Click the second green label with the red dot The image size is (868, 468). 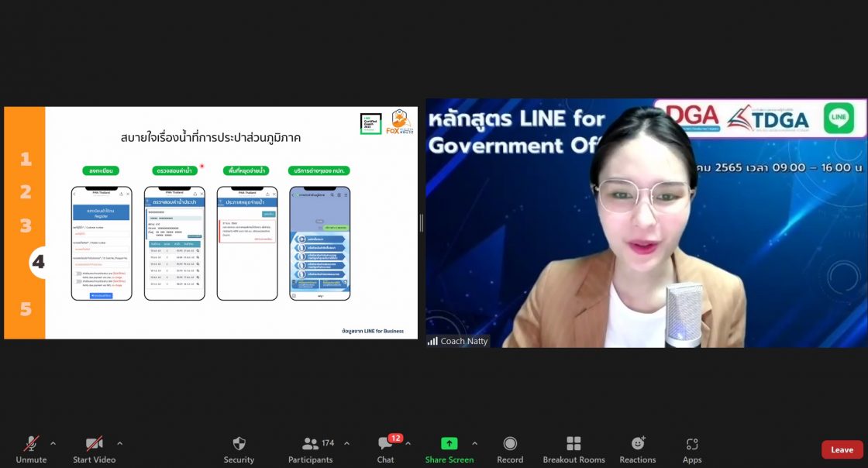174,171
